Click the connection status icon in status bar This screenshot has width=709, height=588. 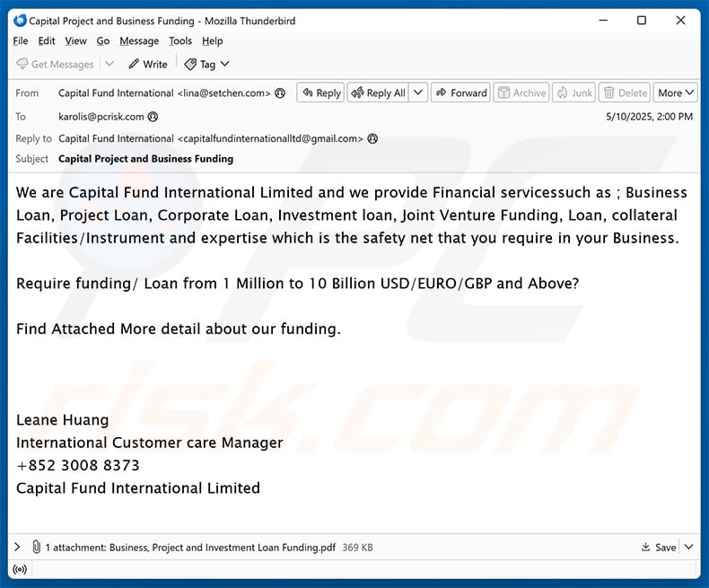pos(20,569)
